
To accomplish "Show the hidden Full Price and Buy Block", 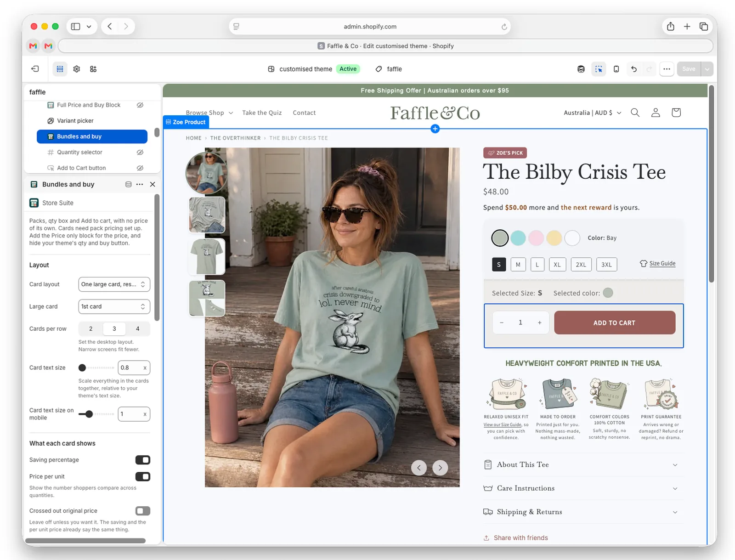I will tap(140, 105).
